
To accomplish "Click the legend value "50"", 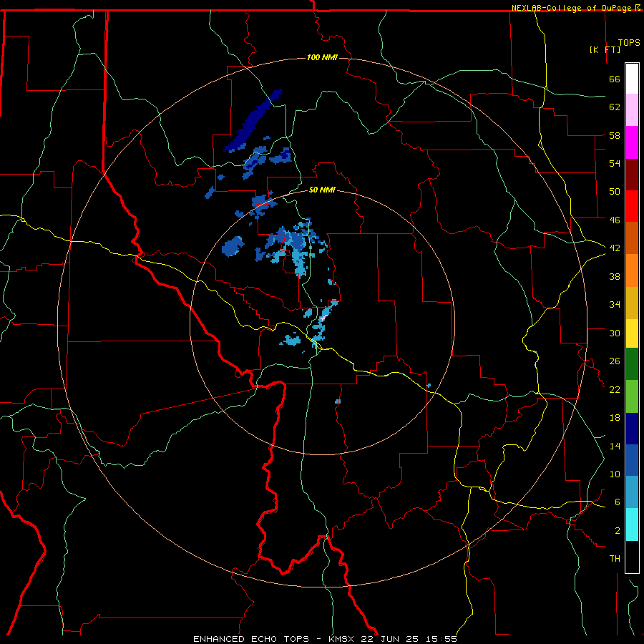I will tap(615, 191).
